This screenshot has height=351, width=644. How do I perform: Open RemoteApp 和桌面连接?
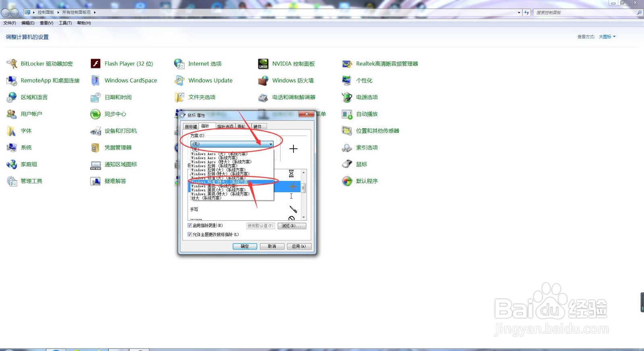[43, 80]
